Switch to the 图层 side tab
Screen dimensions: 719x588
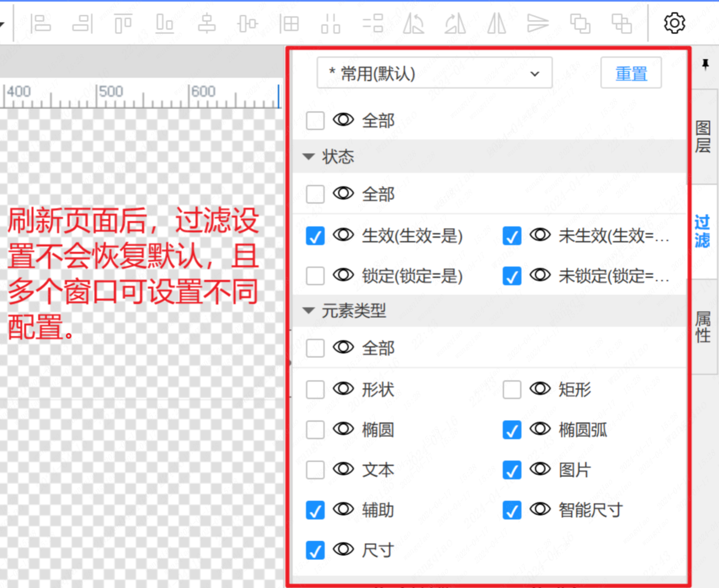coord(703,136)
